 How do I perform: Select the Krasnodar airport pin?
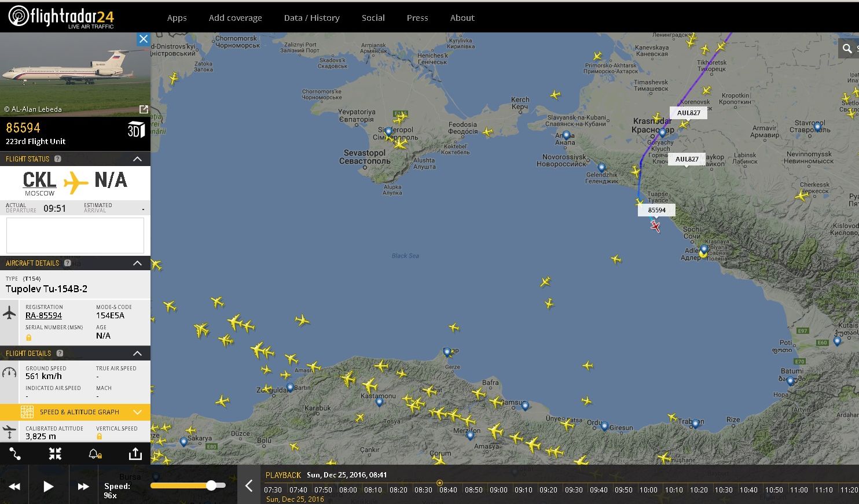click(662, 133)
